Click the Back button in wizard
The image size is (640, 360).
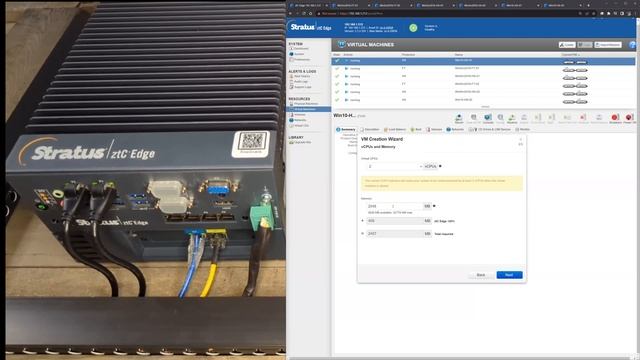coord(481,275)
